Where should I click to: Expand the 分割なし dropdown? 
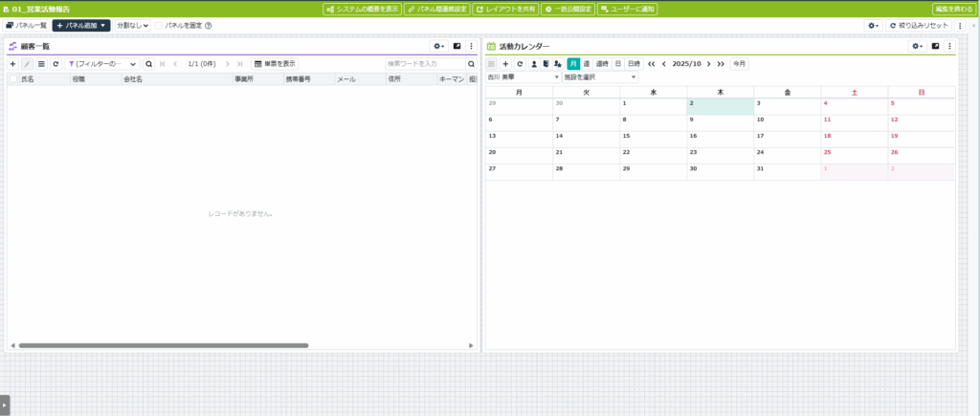tap(132, 26)
